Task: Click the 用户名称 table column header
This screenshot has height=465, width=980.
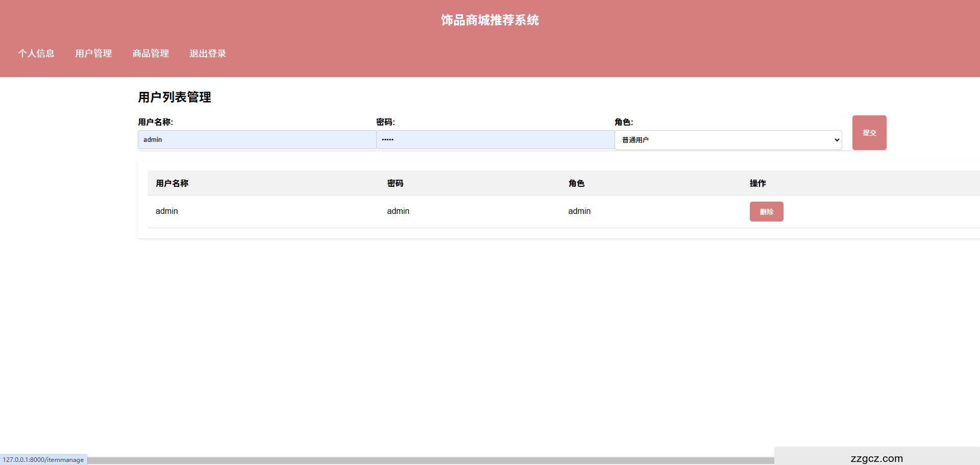Action: pos(172,183)
